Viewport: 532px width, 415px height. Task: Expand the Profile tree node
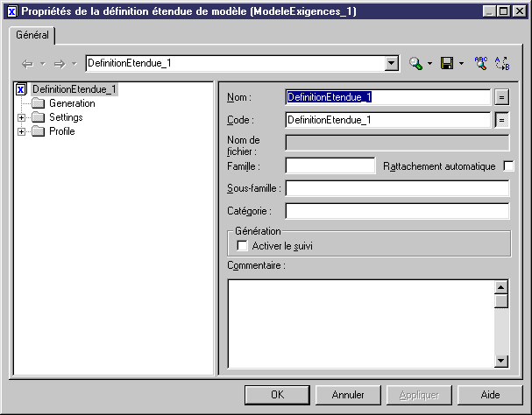(x=22, y=131)
